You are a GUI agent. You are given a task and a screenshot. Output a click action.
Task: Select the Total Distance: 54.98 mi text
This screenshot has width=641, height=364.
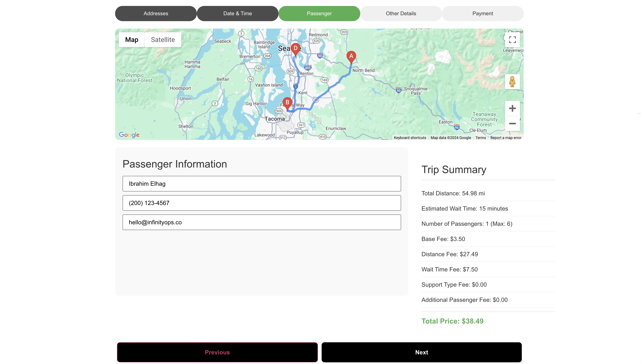[x=453, y=193]
